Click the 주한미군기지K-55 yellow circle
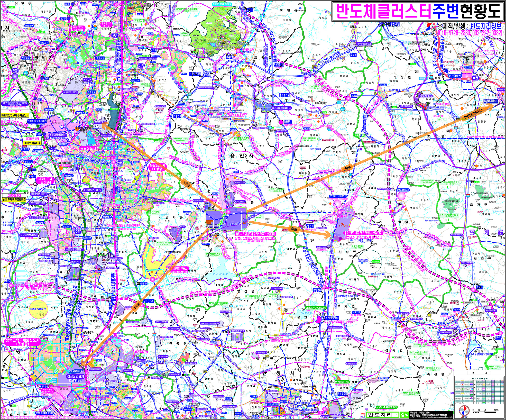This screenshot has height=420, width=506. [x=38, y=309]
